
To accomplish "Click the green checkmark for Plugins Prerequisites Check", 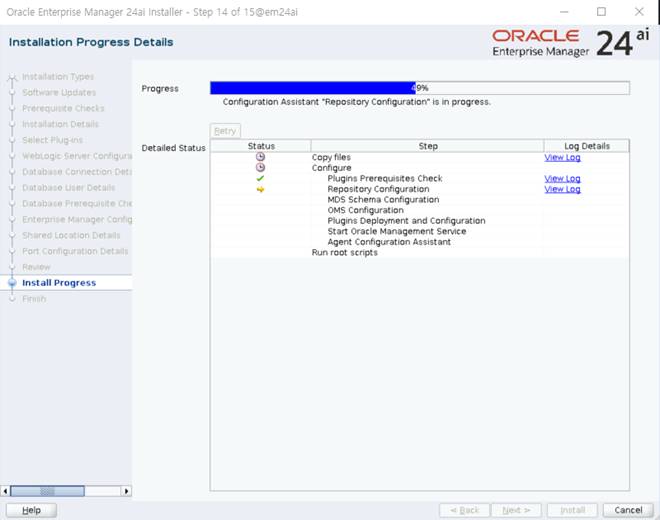I will [261, 179].
